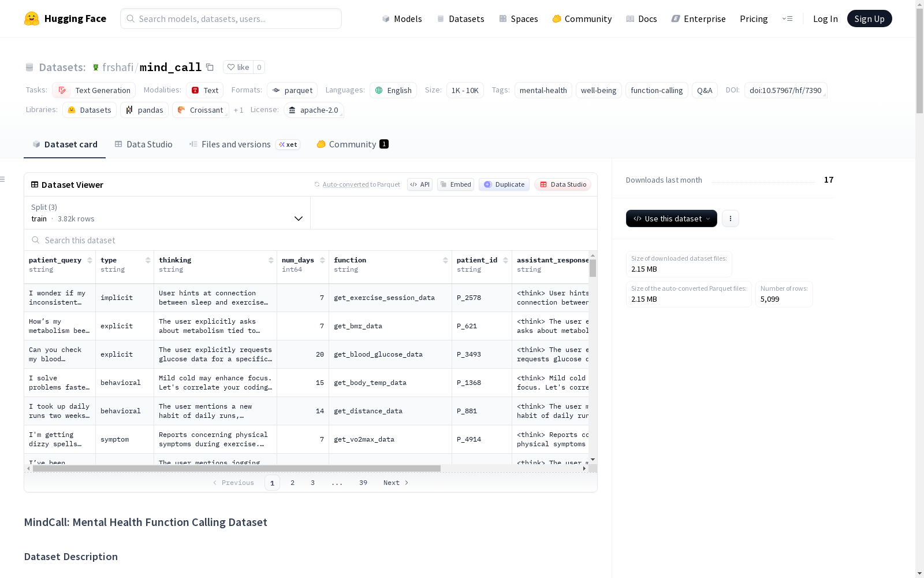
Task: Open the Pricing page
Action: (x=754, y=18)
